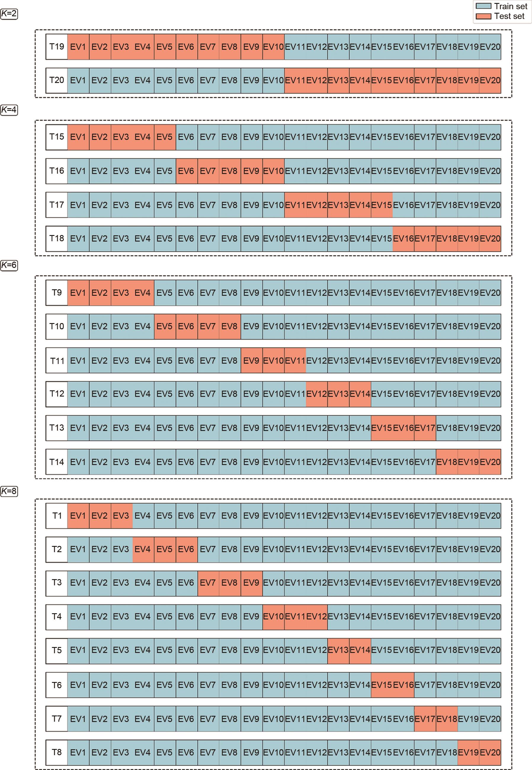Click the Train set legend color swatch
The image size is (532, 770).
click(x=483, y=6)
